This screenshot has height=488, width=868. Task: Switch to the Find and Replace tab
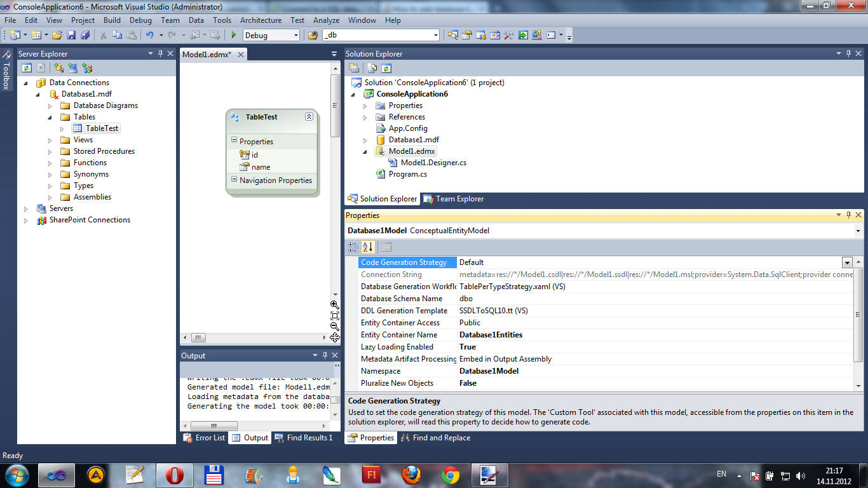[435, 438]
